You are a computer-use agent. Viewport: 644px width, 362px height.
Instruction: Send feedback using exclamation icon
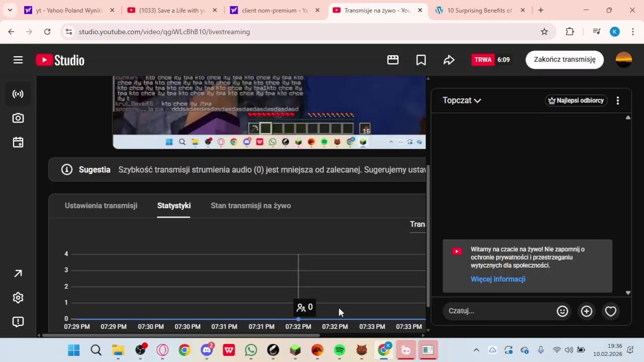click(18, 322)
